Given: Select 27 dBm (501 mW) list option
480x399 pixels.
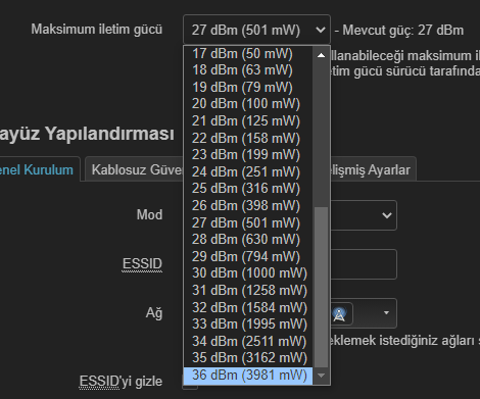Looking at the screenshot, I should pyautogui.click(x=248, y=223).
